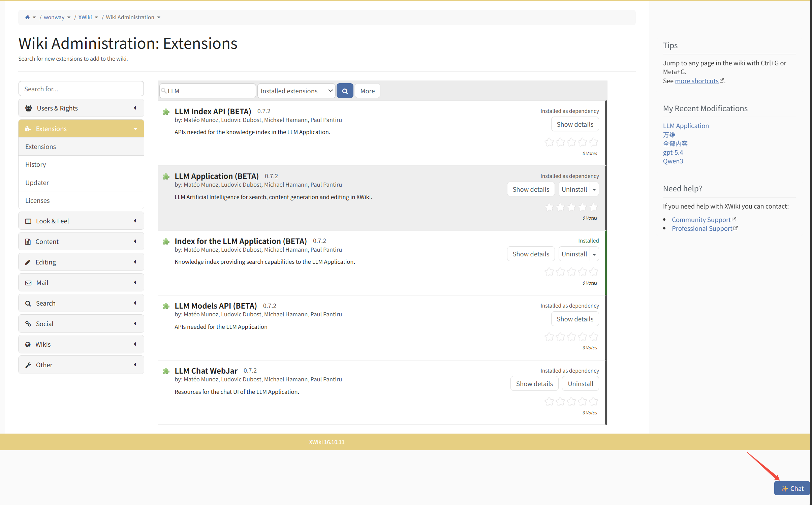Click the Mail envelope icon in sidebar
Image resolution: width=812 pixels, height=505 pixels.
(x=28, y=283)
